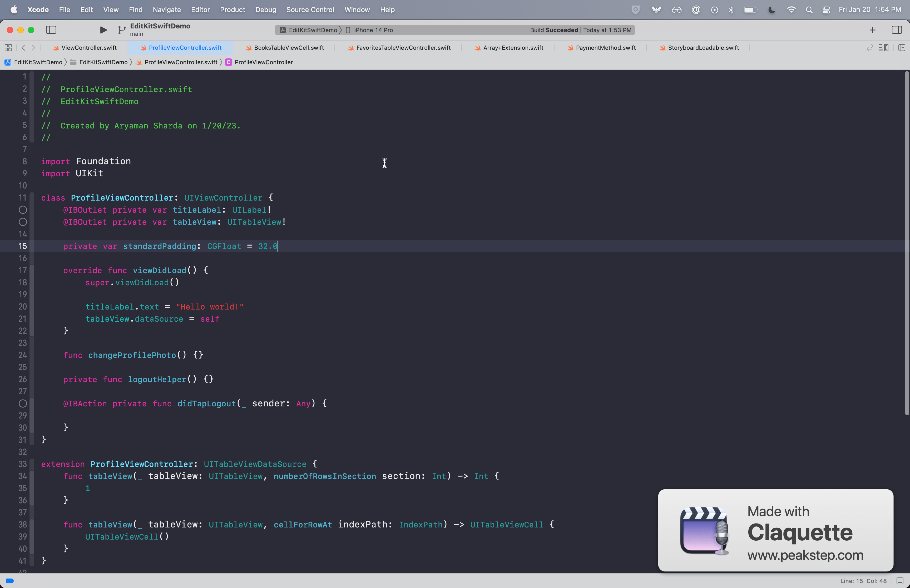The image size is (910, 588).
Task: Open EditKitSwiftDemo project in jump bar
Action: 34,62
